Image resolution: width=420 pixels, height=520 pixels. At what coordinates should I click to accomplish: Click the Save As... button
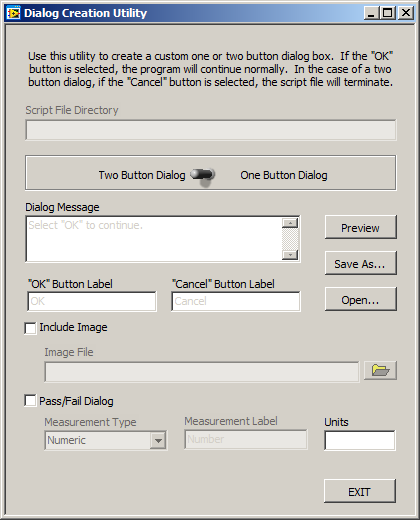pos(361,263)
